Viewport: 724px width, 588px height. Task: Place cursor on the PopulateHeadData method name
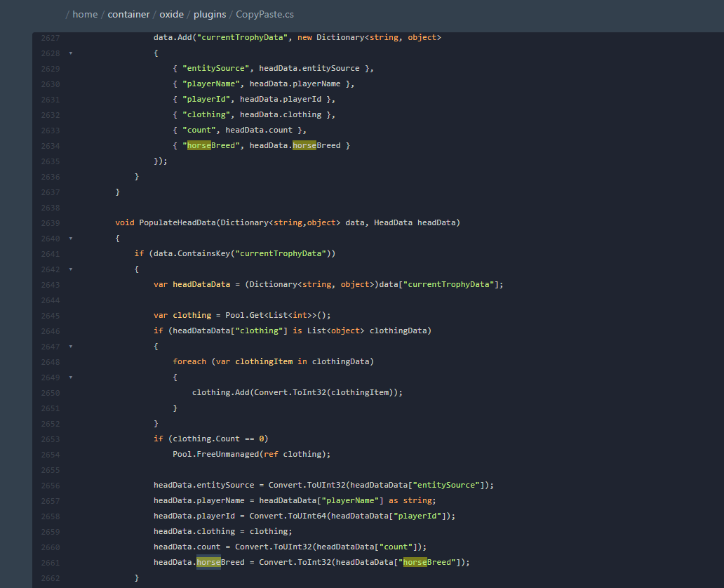pos(177,222)
